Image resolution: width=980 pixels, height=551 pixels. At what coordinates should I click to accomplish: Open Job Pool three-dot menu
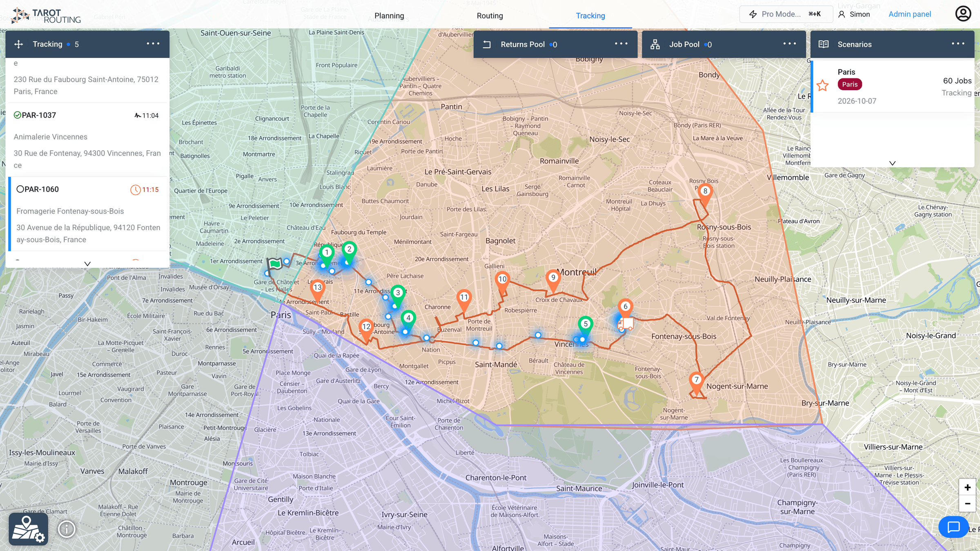pos(789,44)
